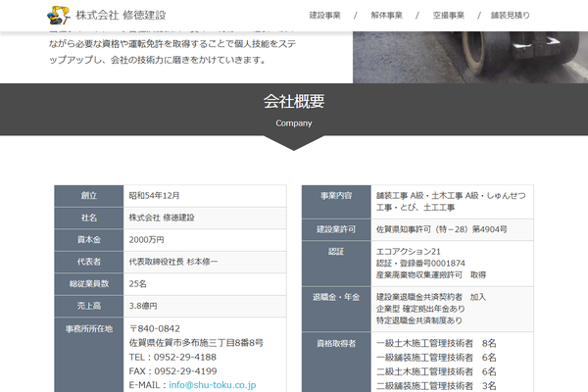Select the 産業廃棄物収集運搬許可 取得 line

click(x=431, y=275)
